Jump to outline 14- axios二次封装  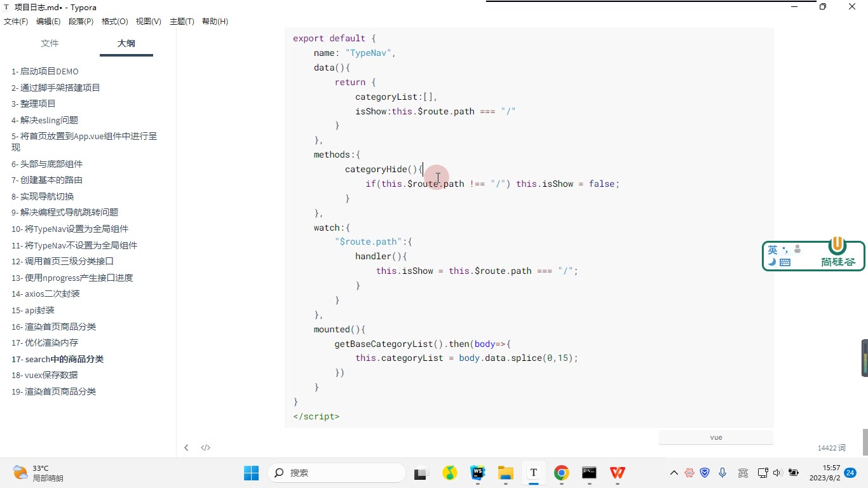click(46, 294)
